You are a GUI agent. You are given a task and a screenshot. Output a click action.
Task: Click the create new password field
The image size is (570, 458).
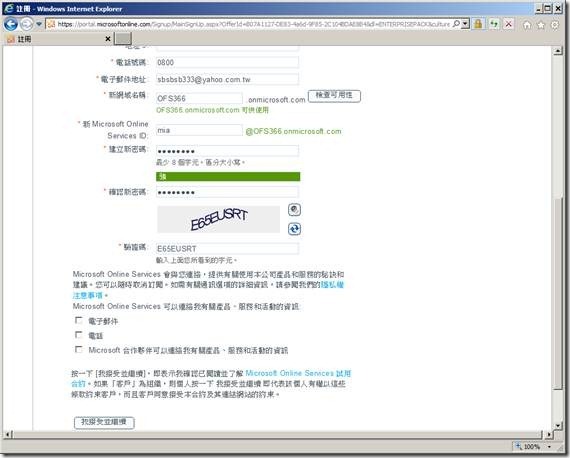pyautogui.click(x=227, y=150)
